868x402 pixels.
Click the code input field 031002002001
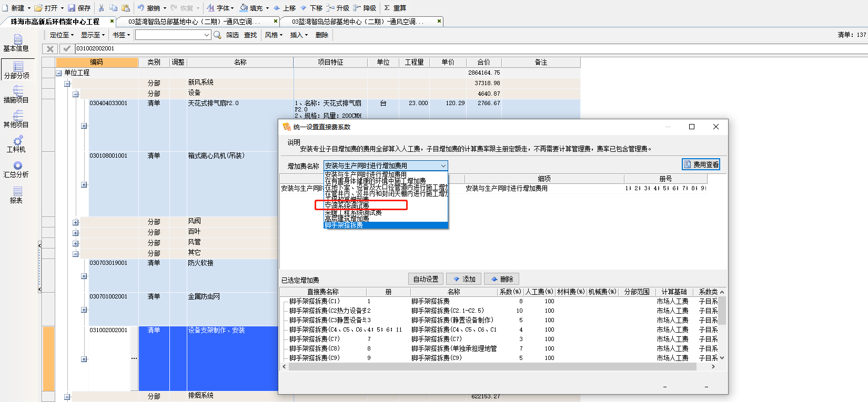click(x=471, y=48)
